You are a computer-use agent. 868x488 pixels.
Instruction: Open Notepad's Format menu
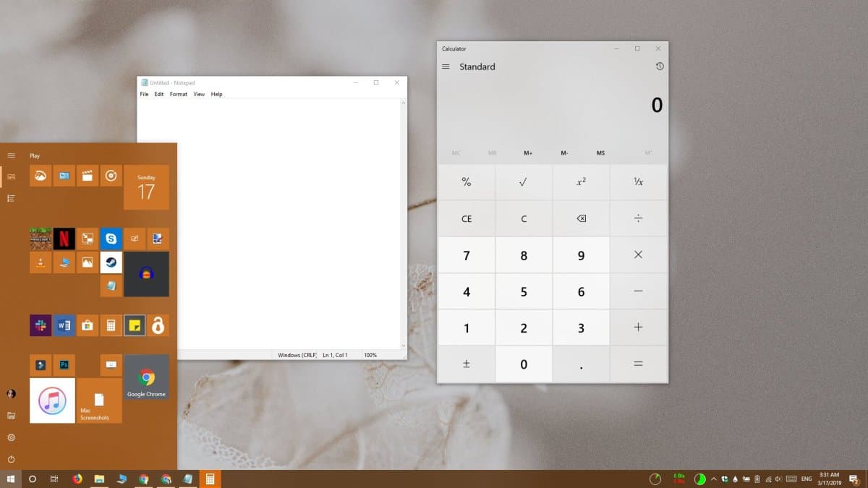[178, 94]
